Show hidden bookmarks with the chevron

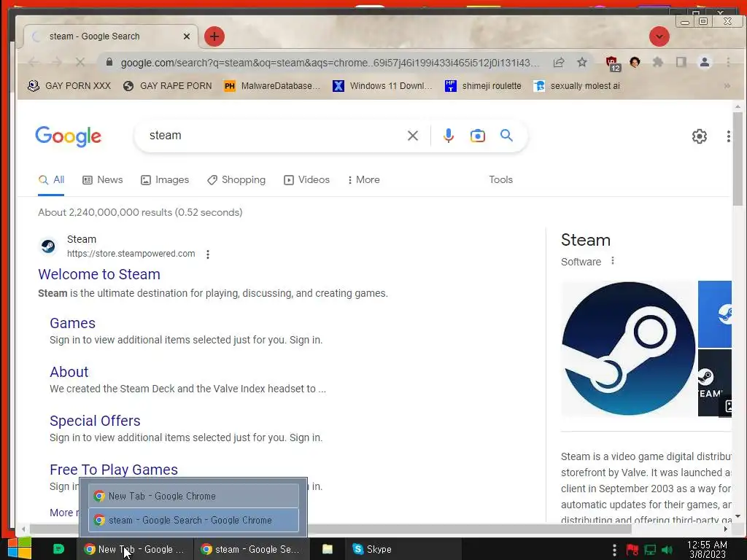pos(727,86)
